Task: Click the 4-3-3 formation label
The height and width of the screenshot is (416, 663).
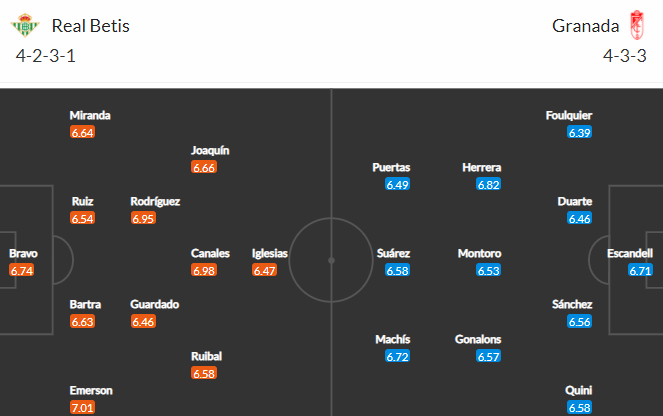Action: point(625,56)
